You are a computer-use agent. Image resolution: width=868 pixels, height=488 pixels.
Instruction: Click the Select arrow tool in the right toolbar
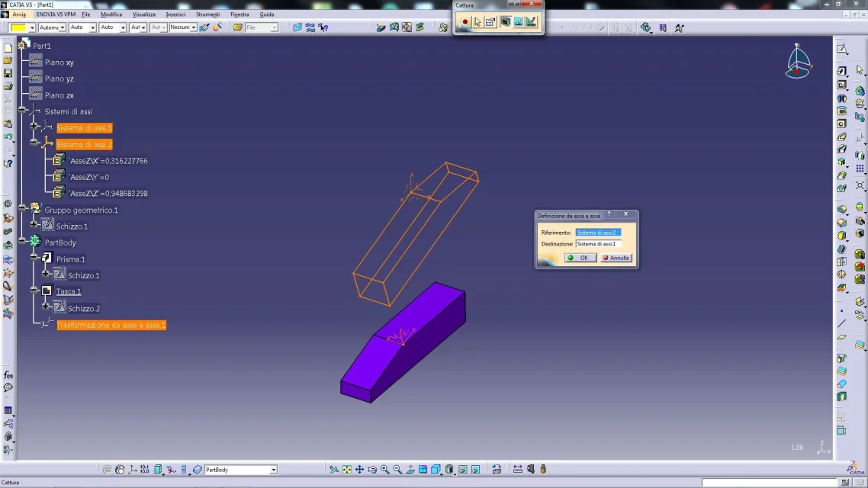(x=860, y=69)
